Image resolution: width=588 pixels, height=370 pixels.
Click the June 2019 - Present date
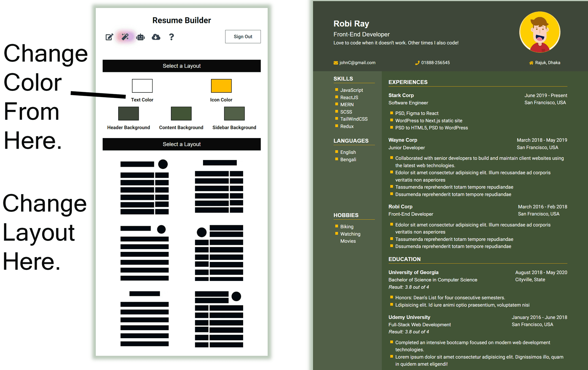pyautogui.click(x=546, y=95)
